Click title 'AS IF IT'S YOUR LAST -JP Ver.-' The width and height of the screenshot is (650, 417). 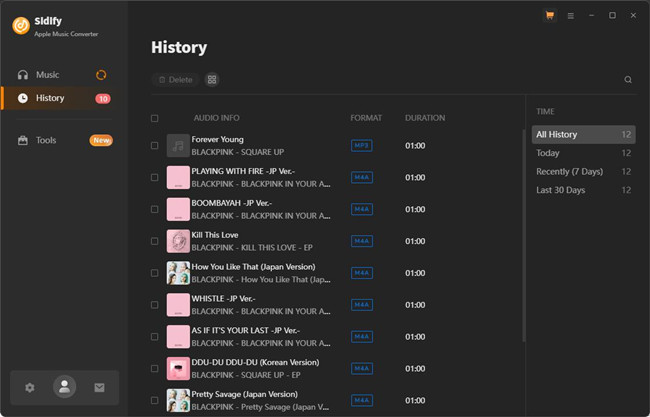tap(246, 331)
